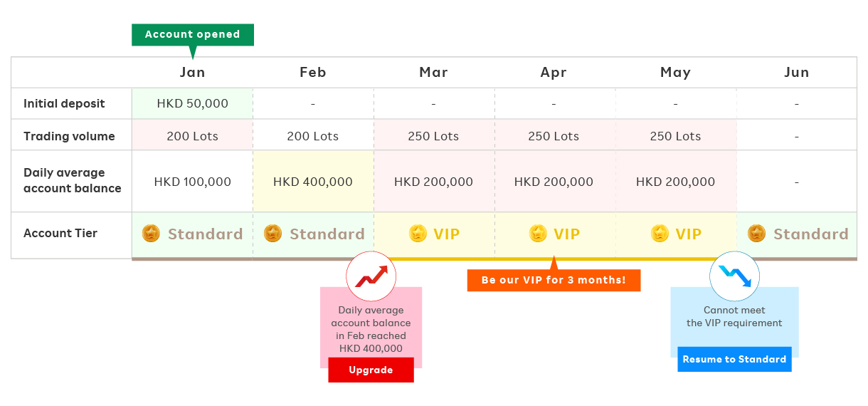
Task: Select the Jun column header
Action: (x=796, y=73)
